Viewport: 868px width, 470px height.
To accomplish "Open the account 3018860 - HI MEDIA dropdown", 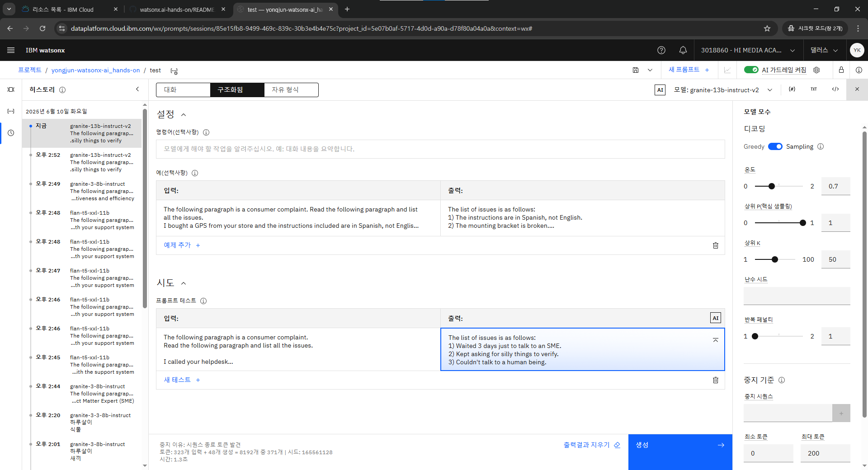I will 748,50.
